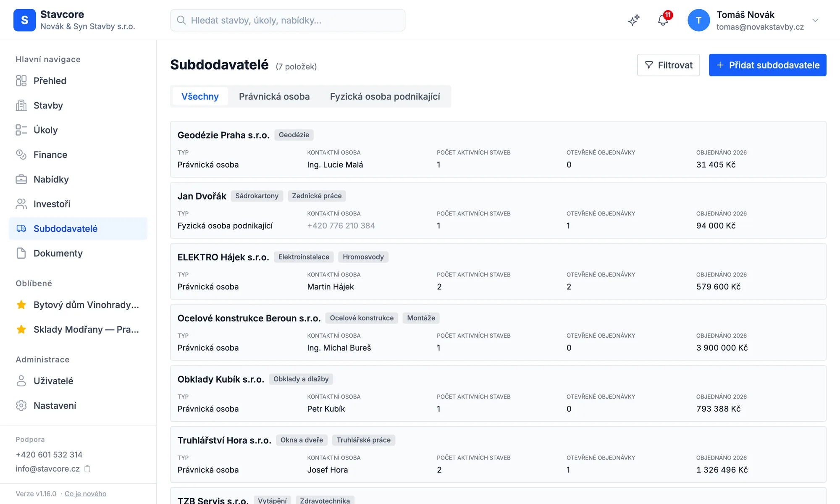Click the Přehled dashboard icon
This screenshot has height=504, width=840.
pyautogui.click(x=21, y=81)
